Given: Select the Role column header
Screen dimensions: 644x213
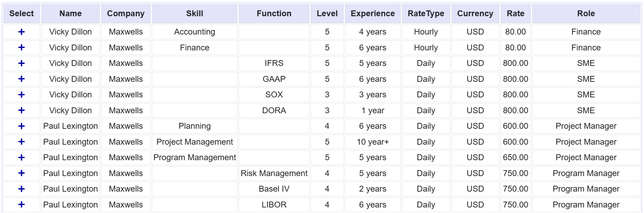Looking at the screenshot, I should point(586,13).
